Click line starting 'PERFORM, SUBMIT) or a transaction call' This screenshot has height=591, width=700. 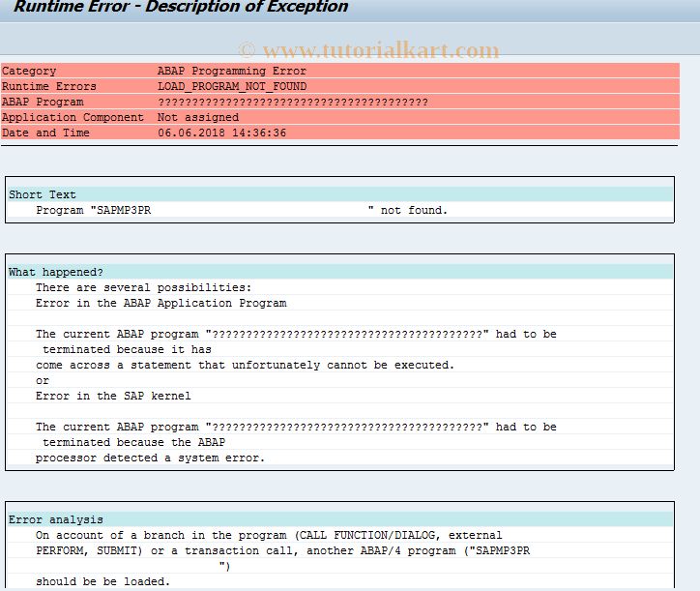(x=283, y=550)
